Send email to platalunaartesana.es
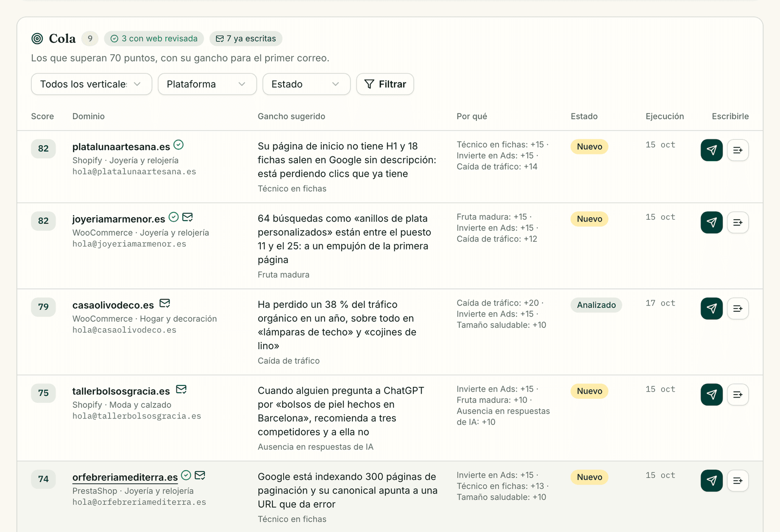The height and width of the screenshot is (532, 780). 712,150
